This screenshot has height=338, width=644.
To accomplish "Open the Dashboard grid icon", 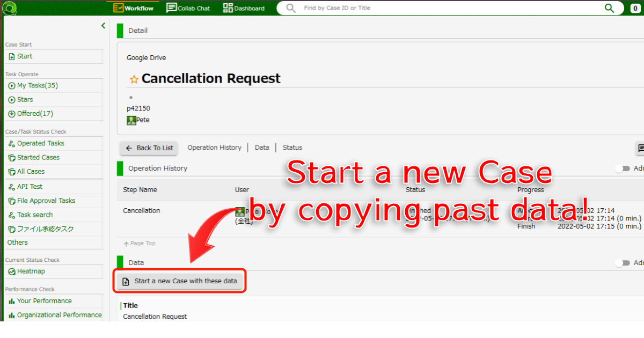I will click(x=228, y=8).
